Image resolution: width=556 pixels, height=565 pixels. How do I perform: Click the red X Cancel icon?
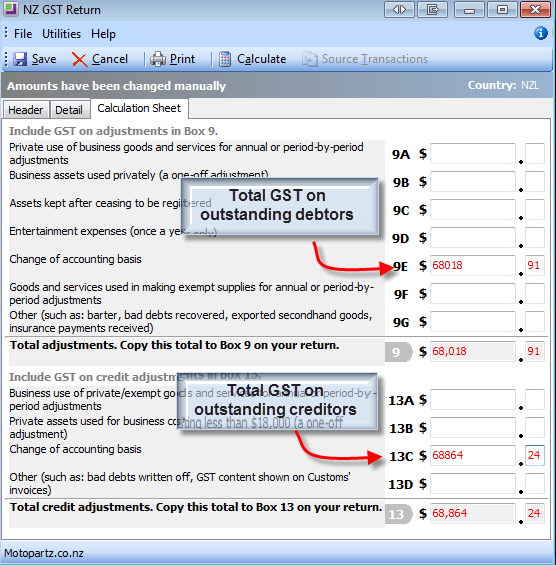click(x=79, y=59)
